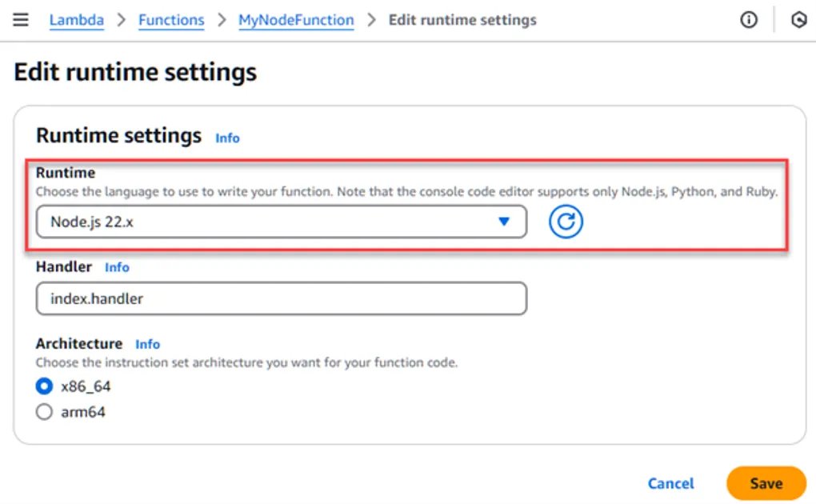Open Info link beside Runtime settings
The image size is (816, 504).
(227, 138)
